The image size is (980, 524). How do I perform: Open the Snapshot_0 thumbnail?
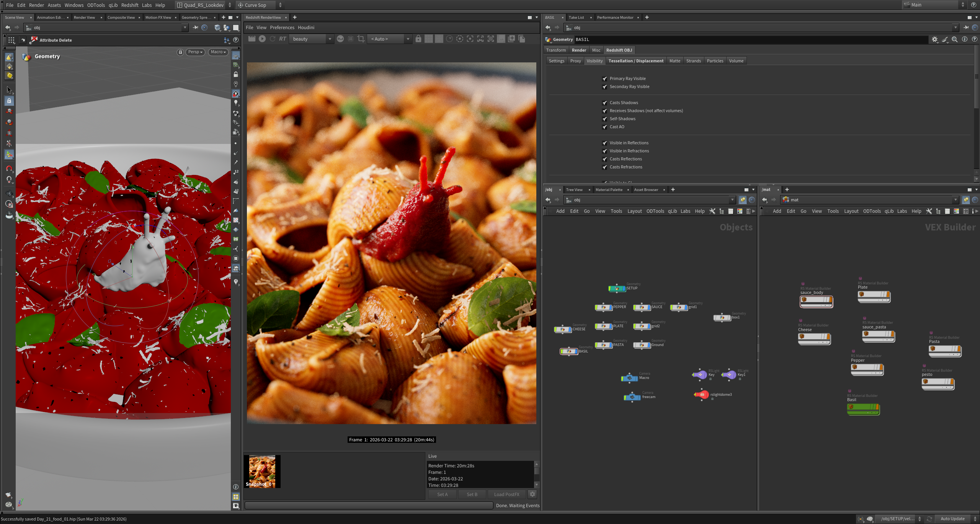pyautogui.click(x=262, y=471)
